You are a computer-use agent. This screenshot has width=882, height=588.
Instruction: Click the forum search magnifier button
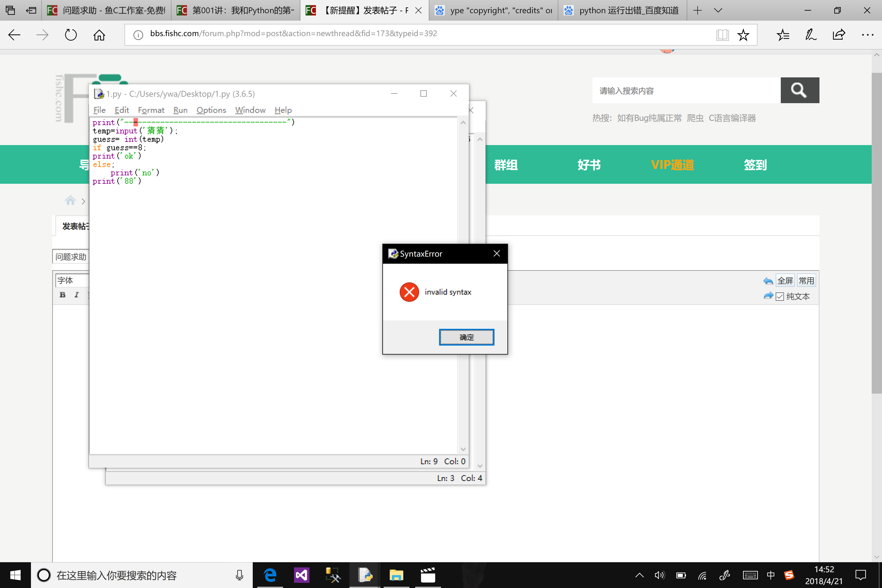(x=799, y=90)
